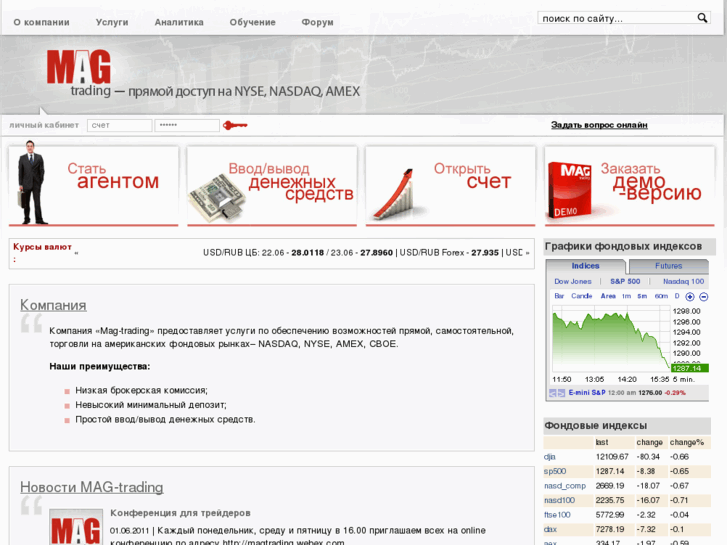This screenshot has height=545, width=727.
Task: Click the djia index link
Action: [x=549, y=457]
